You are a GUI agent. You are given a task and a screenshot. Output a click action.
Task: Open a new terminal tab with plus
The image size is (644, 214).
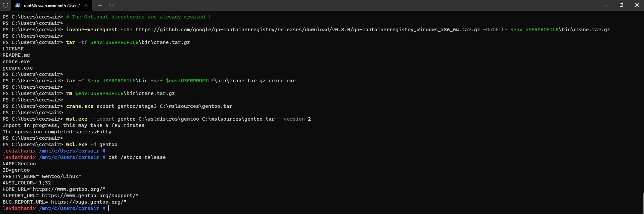(x=100, y=5)
